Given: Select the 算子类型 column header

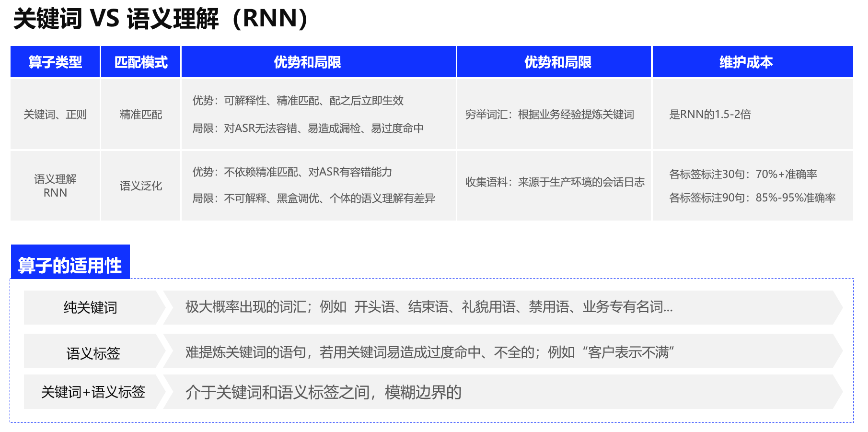Looking at the screenshot, I should [x=55, y=62].
